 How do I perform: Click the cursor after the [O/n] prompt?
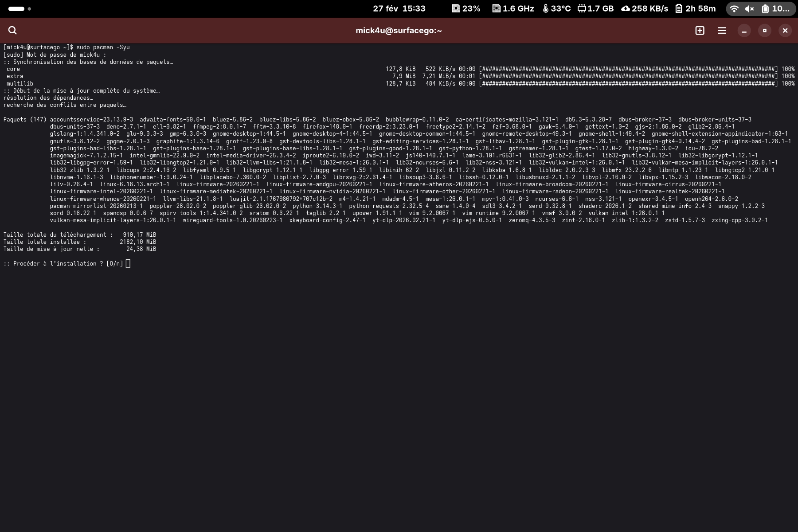128,264
